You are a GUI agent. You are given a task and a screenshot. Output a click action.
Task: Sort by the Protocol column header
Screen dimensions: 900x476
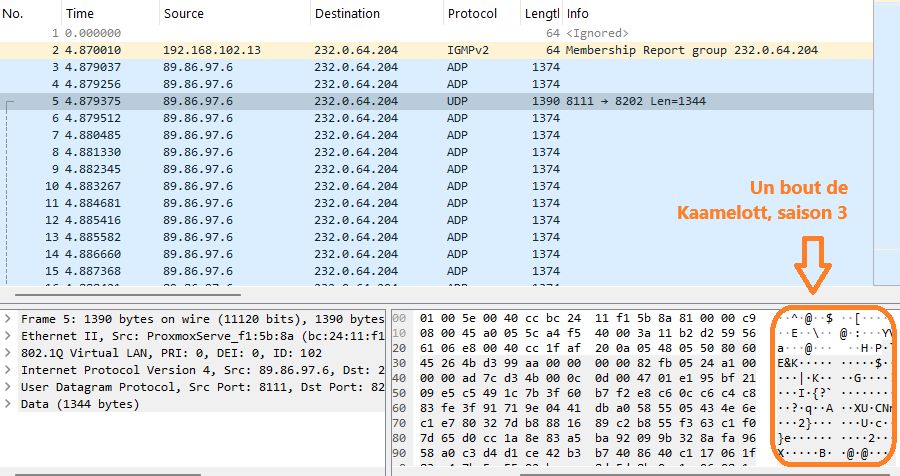(480, 14)
